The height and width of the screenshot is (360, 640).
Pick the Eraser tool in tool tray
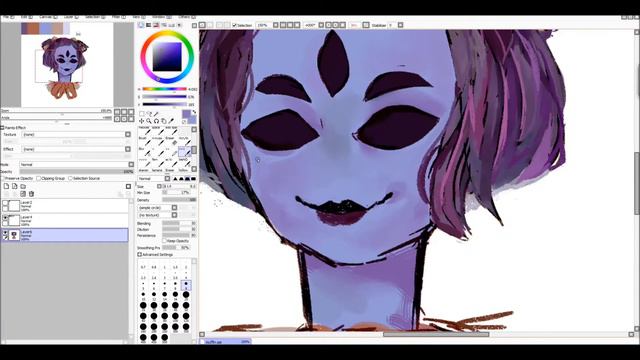pyautogui.click(x=171, y=140)
